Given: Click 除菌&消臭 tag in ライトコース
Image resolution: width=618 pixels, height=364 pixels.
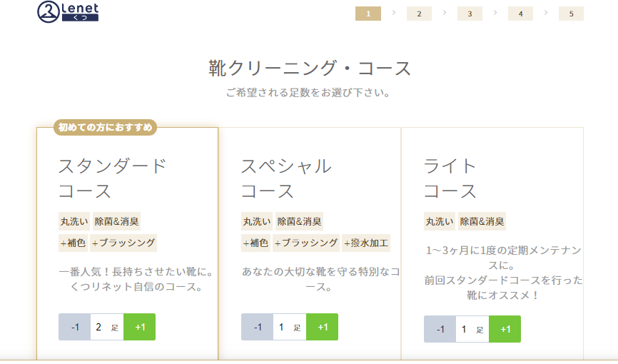Looking at the screenshot, I should 482,221.
